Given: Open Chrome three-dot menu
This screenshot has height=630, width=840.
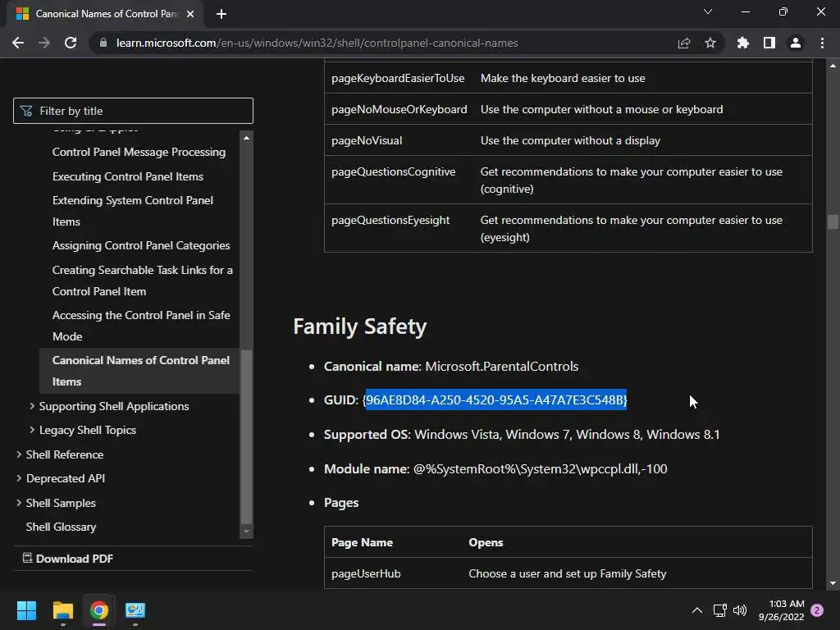Looking at the screenshot, I should (x=822, y=43).
